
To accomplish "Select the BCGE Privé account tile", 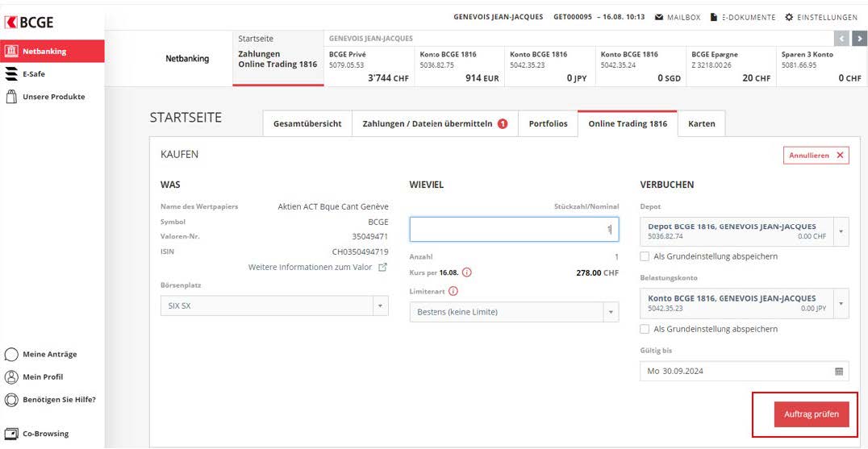I will point(369,66).
